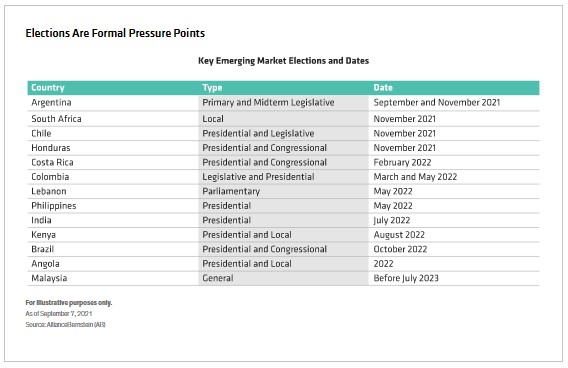The image size is (568, 368).
Task: Select Chile's Presidential and Legislative cell
Action: click(258, 134)
